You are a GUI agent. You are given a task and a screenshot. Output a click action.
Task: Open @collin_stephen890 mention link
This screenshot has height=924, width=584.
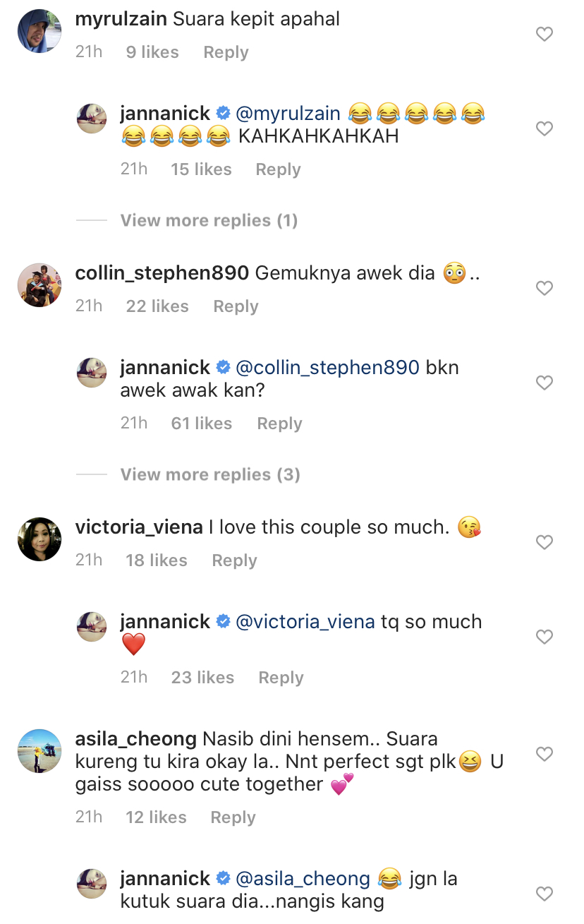click(327, 368)
